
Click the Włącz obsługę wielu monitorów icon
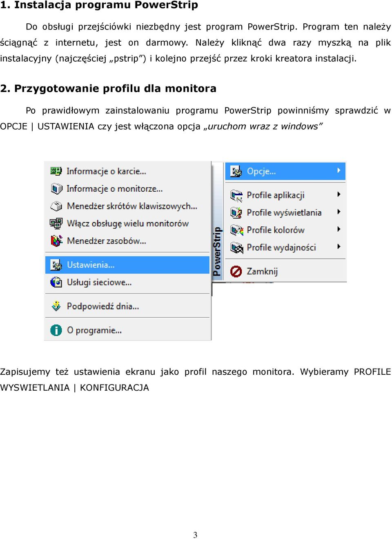click(x=56, y=224)
